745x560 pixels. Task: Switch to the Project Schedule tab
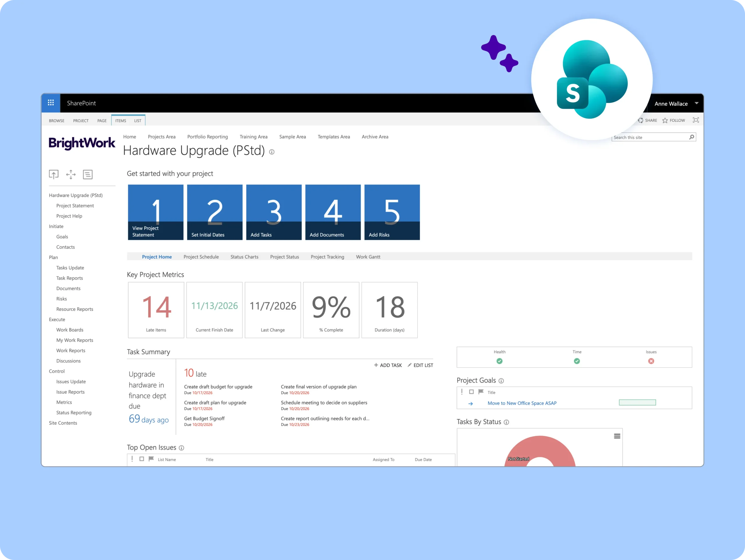point(201,257)
